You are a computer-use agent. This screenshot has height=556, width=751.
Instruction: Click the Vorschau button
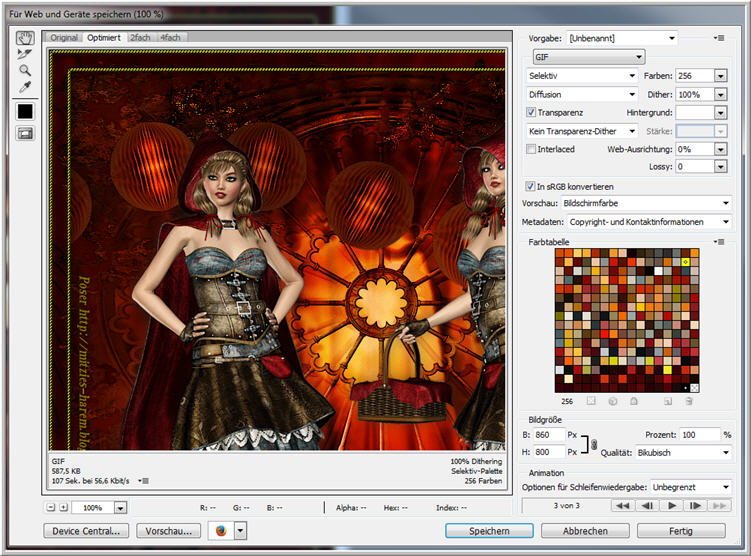(169, 531)
